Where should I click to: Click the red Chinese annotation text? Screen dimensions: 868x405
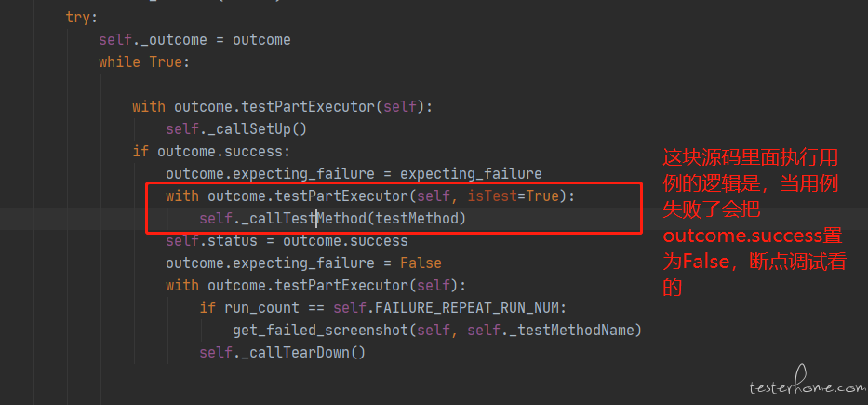point(754,223)
